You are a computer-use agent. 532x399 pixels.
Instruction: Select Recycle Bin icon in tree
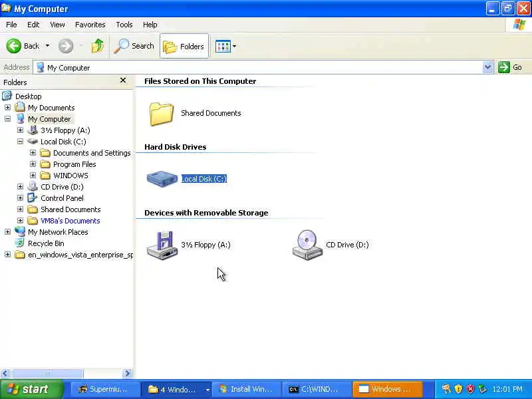click(20, 243)
